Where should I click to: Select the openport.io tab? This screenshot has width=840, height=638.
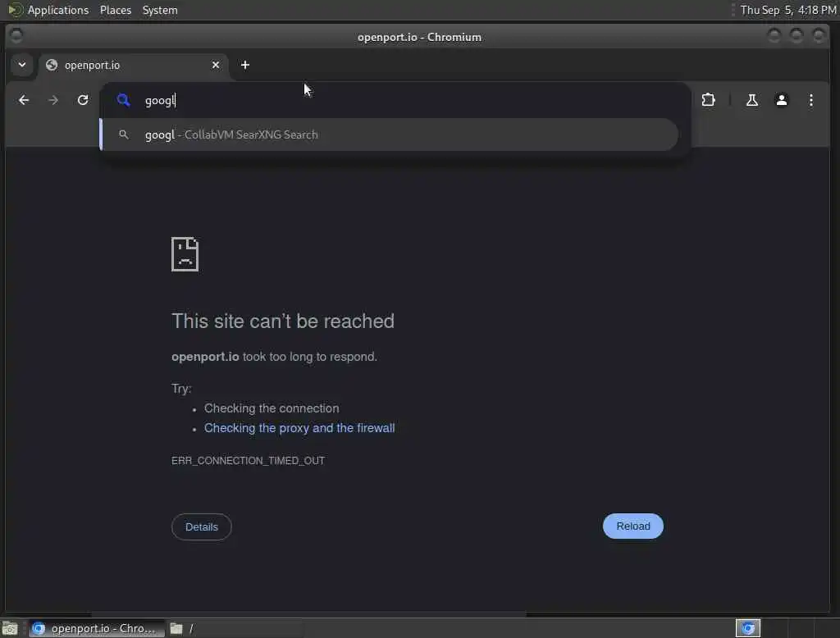click(134, 66)
